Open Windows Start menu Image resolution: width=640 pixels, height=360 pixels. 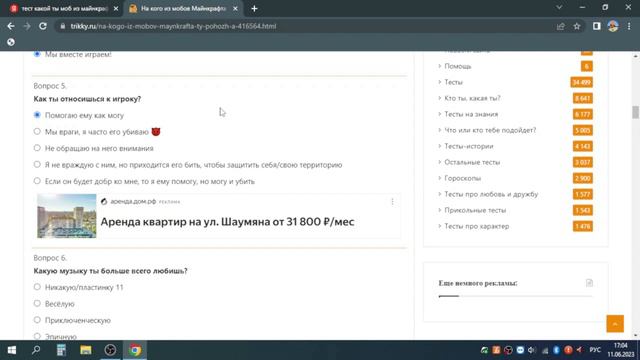pos(11,350)
